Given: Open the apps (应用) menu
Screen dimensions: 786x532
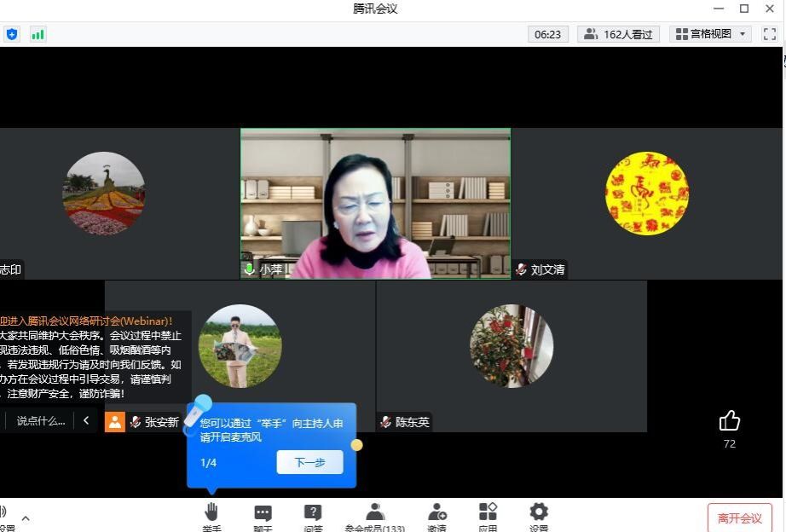Looking at the screenshot, I should click(x=488, y=513).
